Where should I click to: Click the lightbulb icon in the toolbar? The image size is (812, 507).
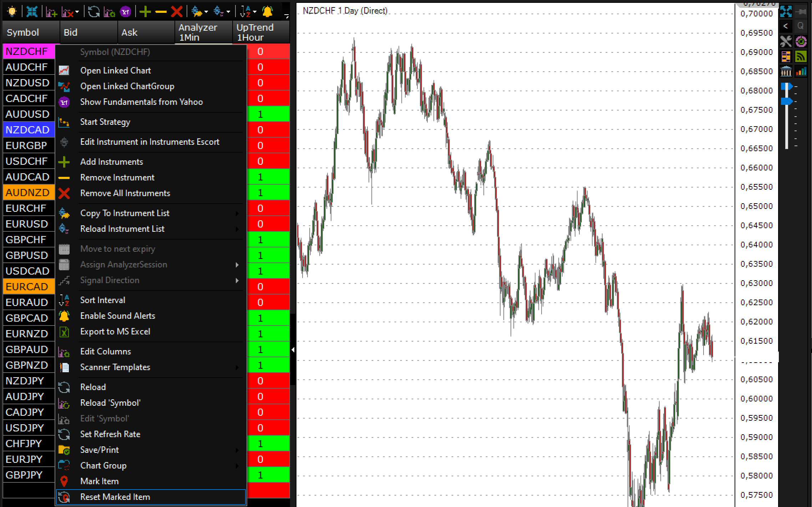(12, 11)
